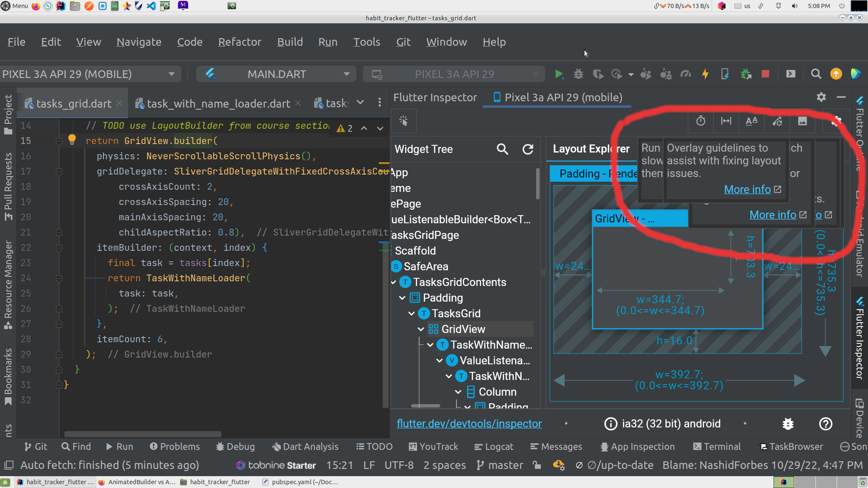Follow the flutter.dev/devtools/inspector link
This screenshot has height=488, width=868.
click(469, 423)
